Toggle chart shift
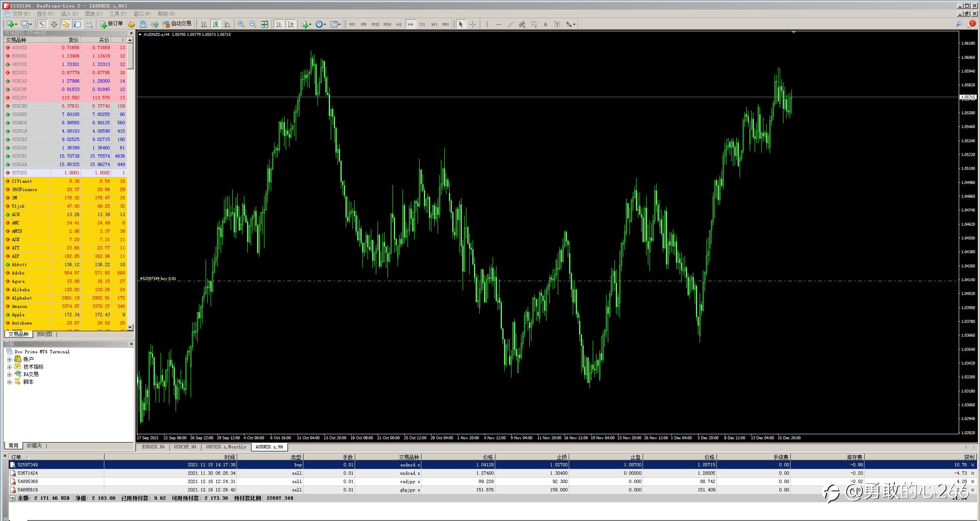Screen dimensions: 980x521 pos(291,24)
